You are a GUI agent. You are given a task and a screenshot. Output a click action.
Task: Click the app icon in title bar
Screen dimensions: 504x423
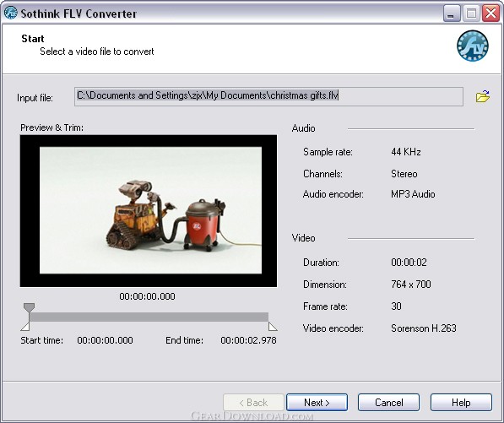click(11, 14)
